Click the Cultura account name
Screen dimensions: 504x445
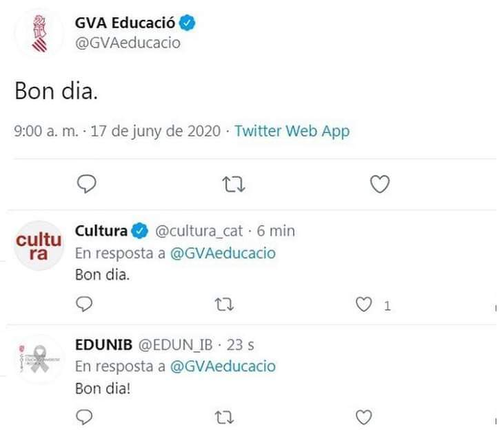click(101, 231)
